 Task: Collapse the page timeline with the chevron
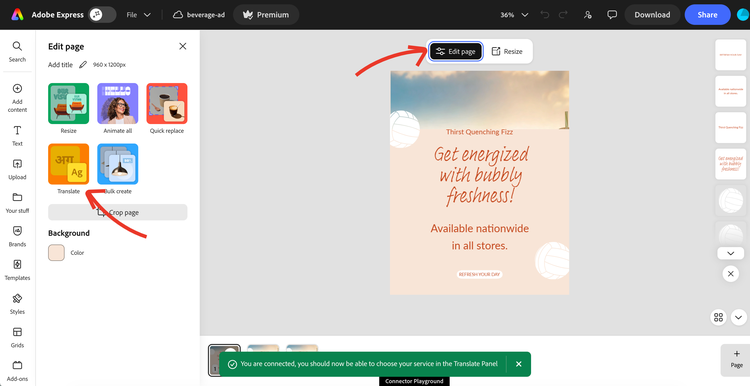click(x=738, y=317)
